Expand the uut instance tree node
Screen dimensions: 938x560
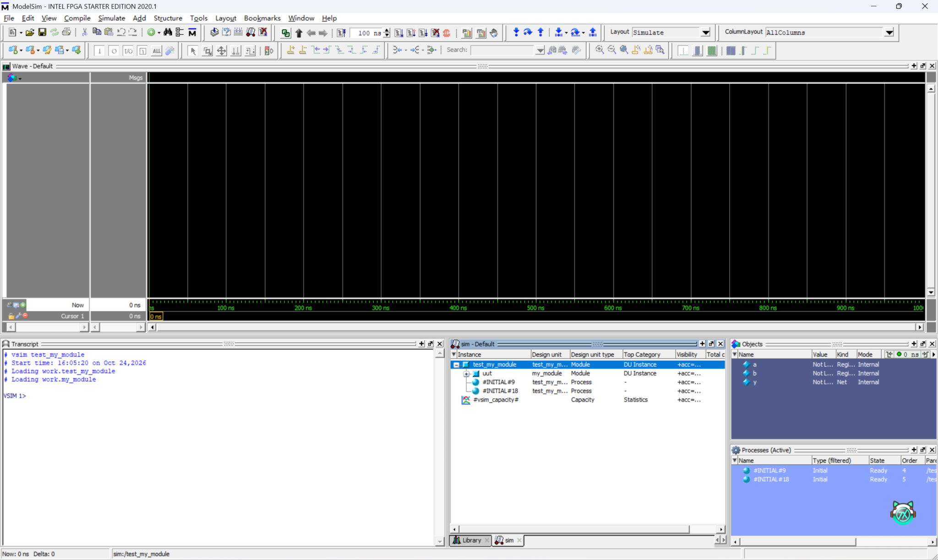coord(467,374)
